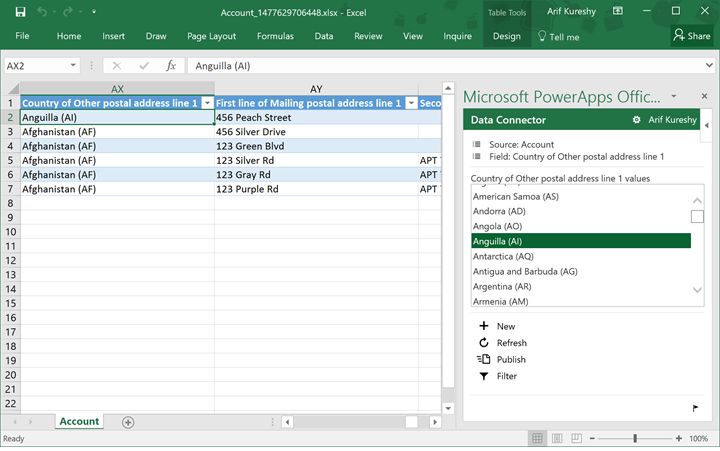
Task: Click the Share button
Action: point(692,36)
